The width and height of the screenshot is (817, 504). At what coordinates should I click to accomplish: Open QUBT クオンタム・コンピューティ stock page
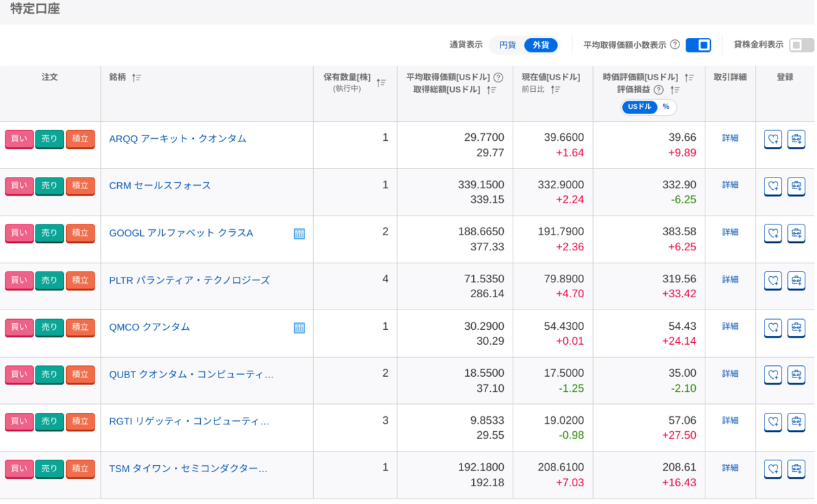coord(191,374)
